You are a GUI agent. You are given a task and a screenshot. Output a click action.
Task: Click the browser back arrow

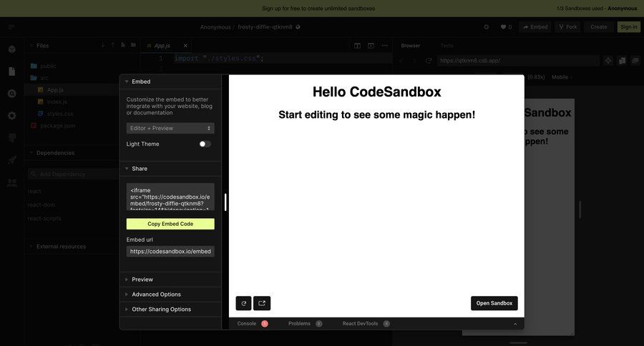(x=401, y=61)
